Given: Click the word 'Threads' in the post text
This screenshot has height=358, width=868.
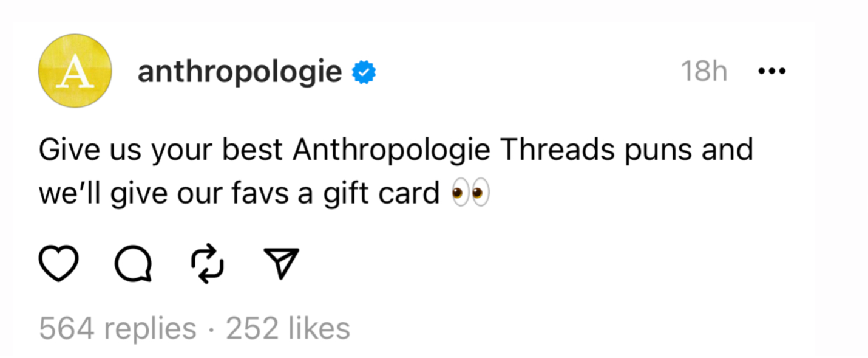Looking at the screenshot, I should [555, 150].
